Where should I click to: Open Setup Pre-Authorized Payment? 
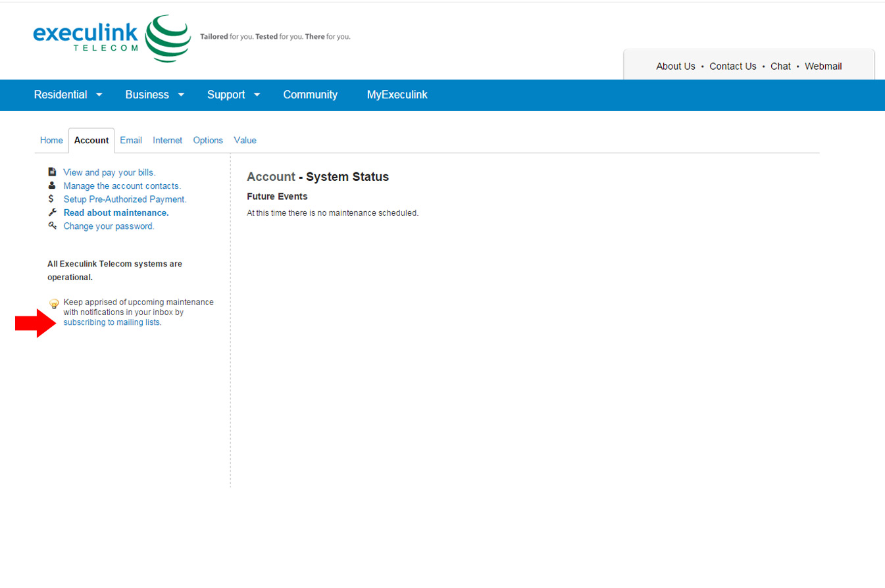[125, 199]
